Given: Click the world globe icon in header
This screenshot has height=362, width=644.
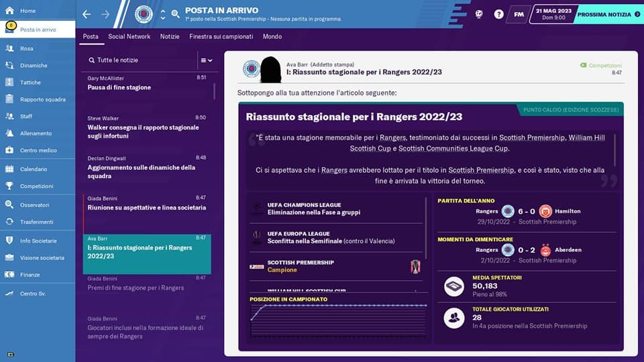Looking at the screenshot, I should tap(479, 14).
